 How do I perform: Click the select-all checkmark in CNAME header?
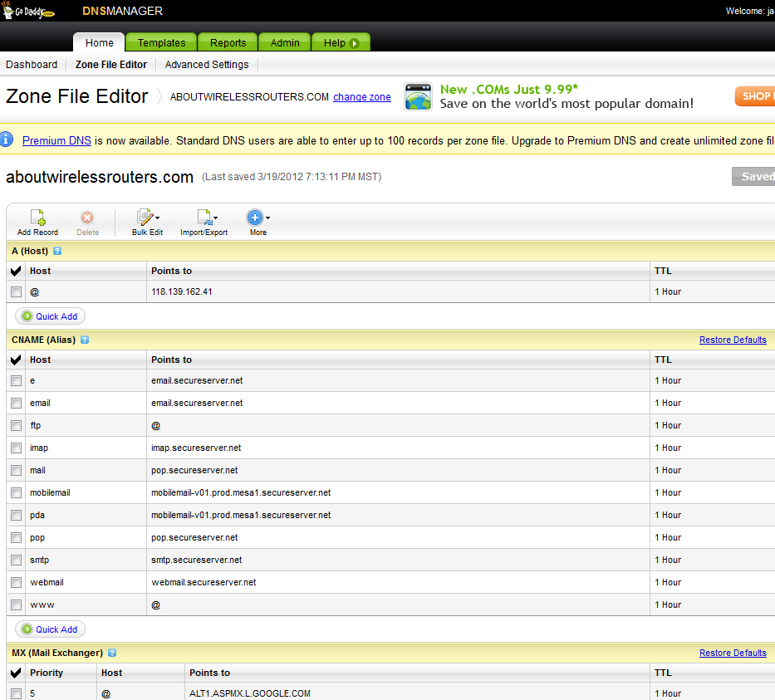coord(16,360)
